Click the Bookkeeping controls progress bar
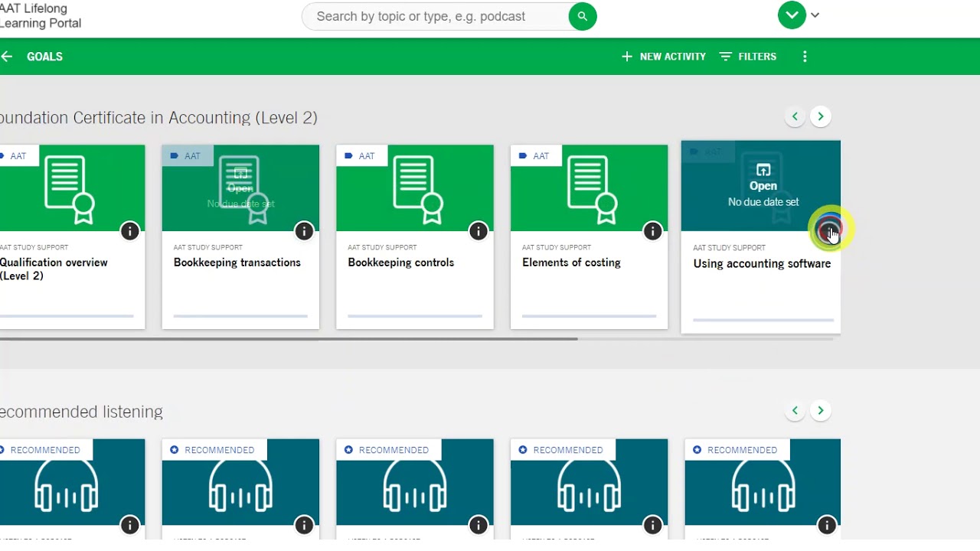 point(415,315)
